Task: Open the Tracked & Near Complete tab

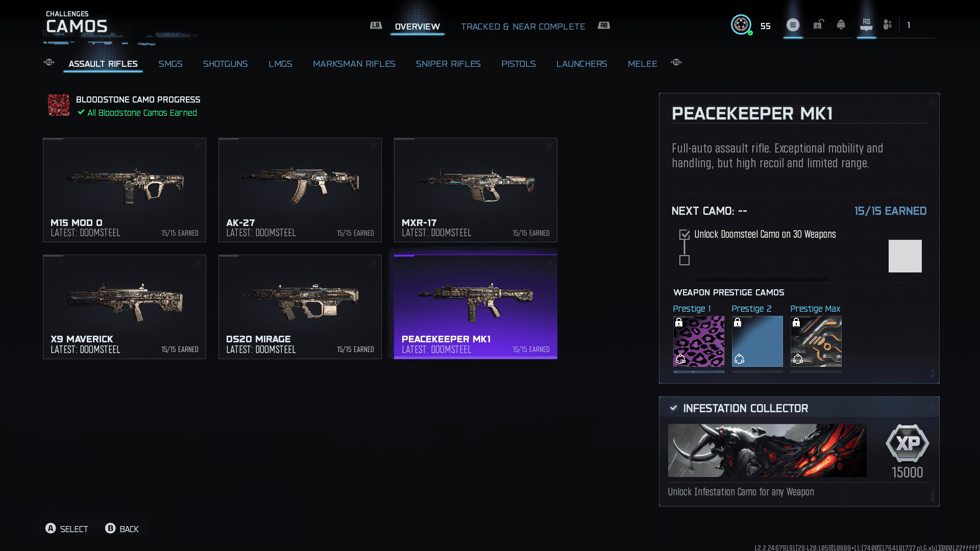Action: (x=523, y=27)
